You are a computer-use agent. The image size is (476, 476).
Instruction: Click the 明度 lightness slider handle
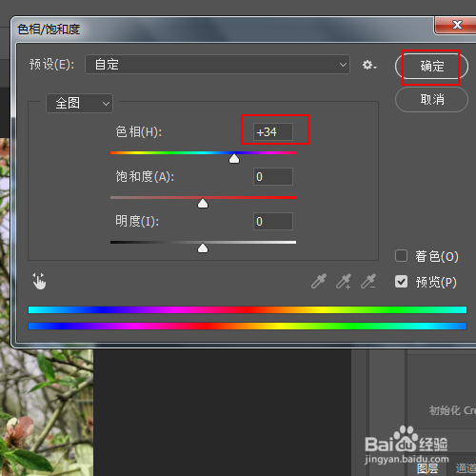(203, 248)
